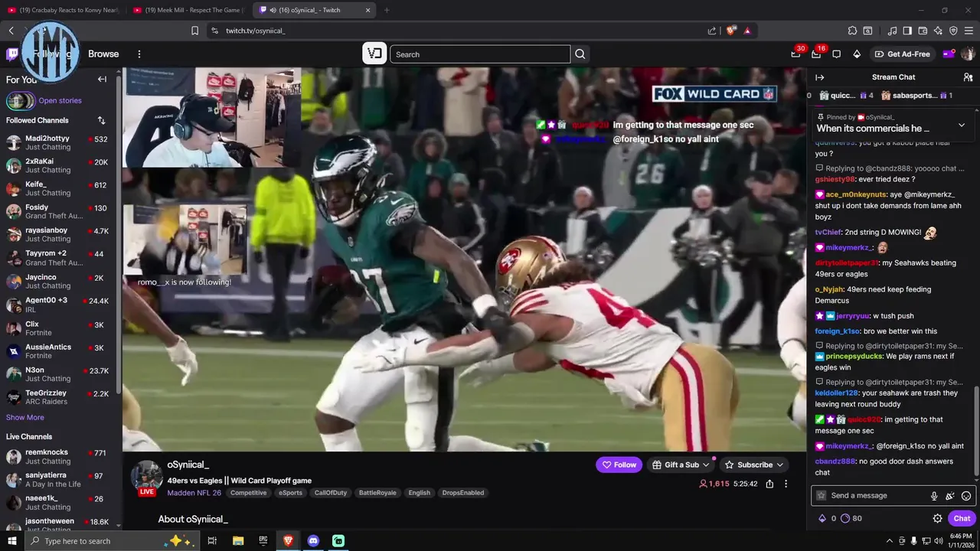The height and width of the screenshot is (551, 980).
Task: Open the 2xRaKai channel in sidebar
Action: (x=59, y=165)
